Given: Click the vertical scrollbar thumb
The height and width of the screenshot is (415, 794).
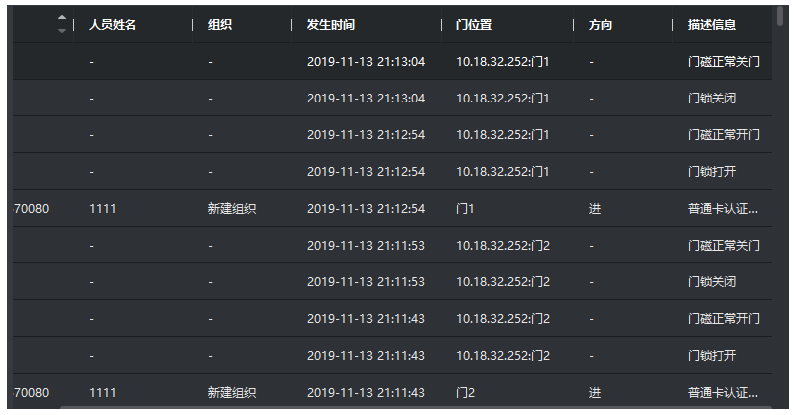Looking at the screenshot, I should [x=780, y=15].
